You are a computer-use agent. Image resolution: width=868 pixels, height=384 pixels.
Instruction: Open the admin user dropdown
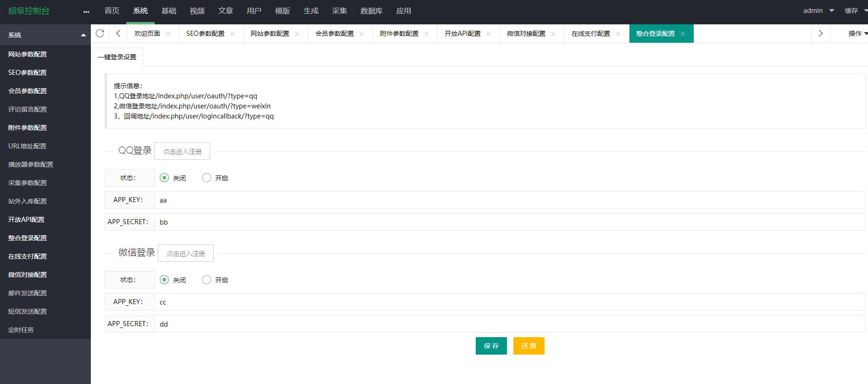(818, 11)
